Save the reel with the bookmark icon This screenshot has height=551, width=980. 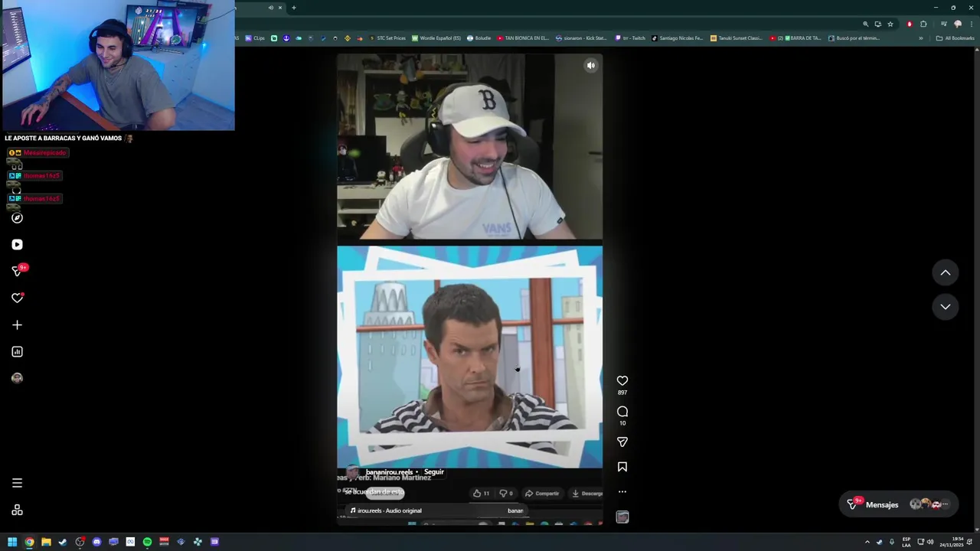(622, 467)
